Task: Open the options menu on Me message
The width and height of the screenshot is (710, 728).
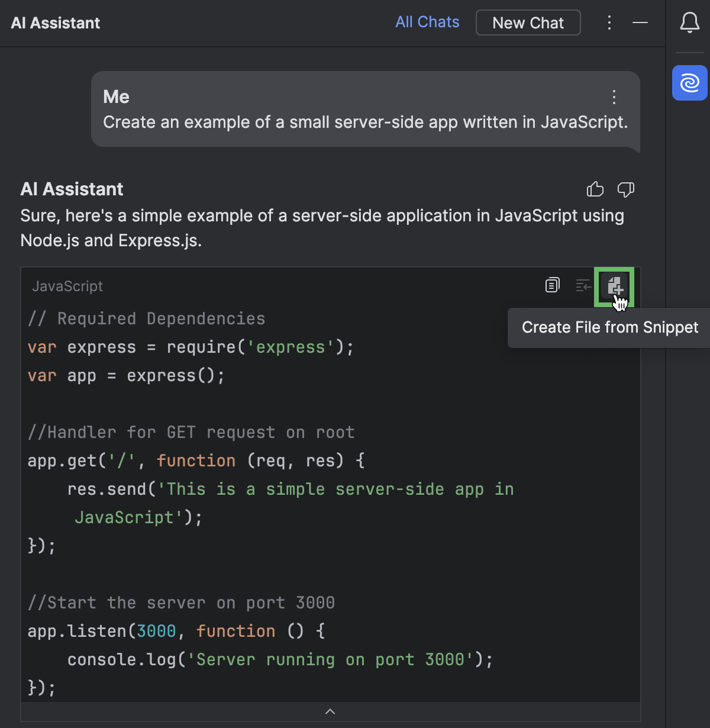Action: click(x=614, y=97)
